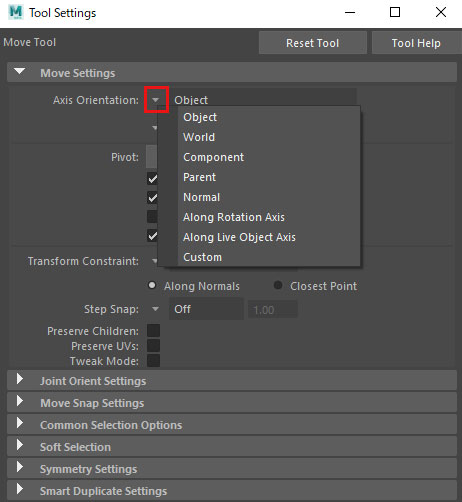Click the Maya logo icon in title bar
Viewport: 462px width, 502px height.
(x=16, y=12)
